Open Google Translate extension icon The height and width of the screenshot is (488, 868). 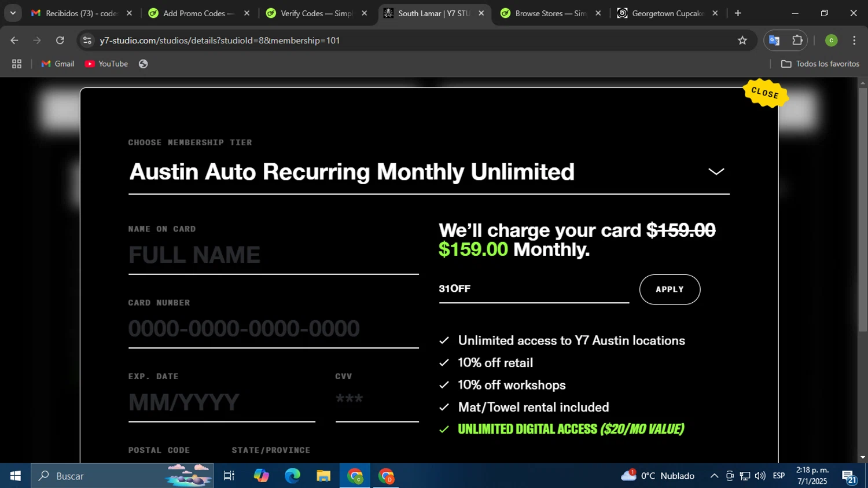774,41
